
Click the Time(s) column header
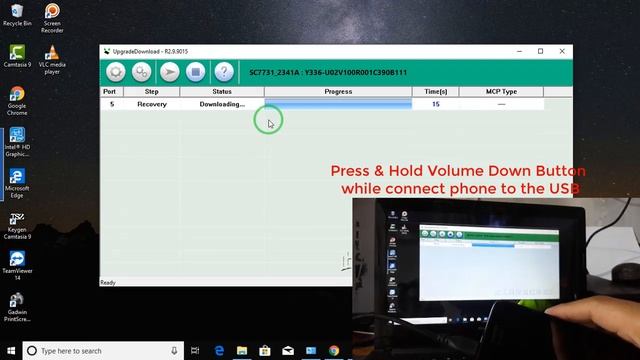click(x=436, y=91)
